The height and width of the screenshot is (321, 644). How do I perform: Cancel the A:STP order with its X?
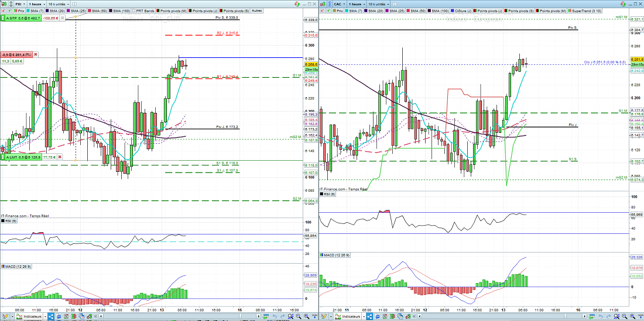(x=63, y=18)
